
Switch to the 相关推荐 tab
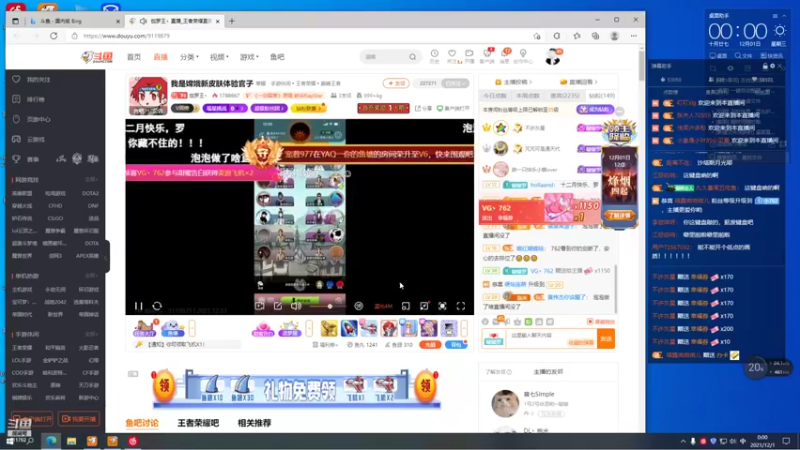tap(254, 423)
